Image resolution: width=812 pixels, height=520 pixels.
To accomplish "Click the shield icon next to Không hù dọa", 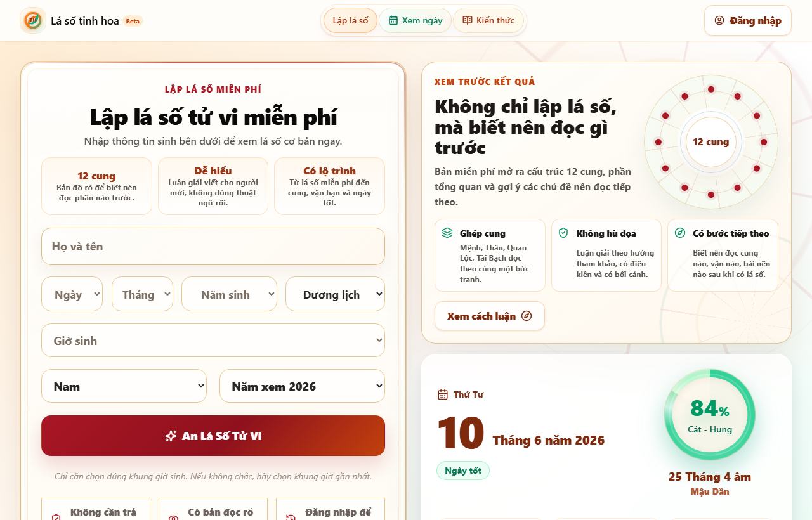I will 563,233.
